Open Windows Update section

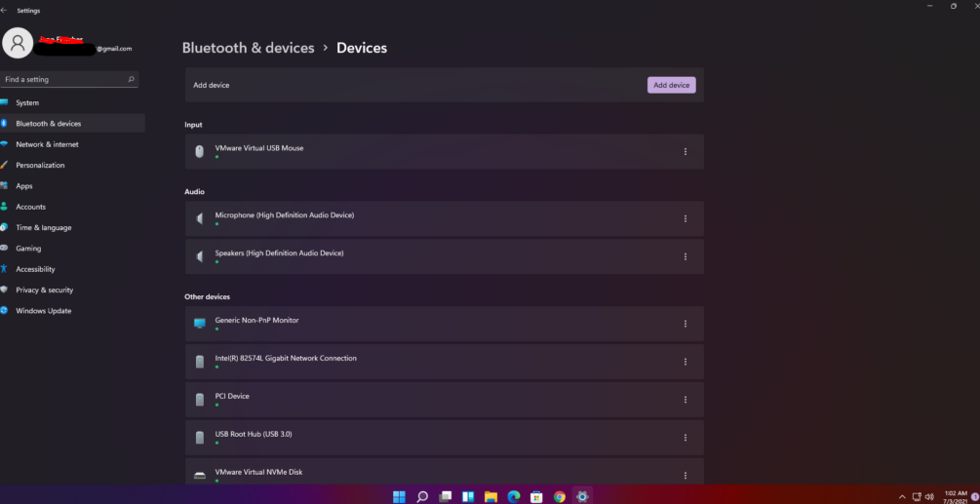point(43,311)
